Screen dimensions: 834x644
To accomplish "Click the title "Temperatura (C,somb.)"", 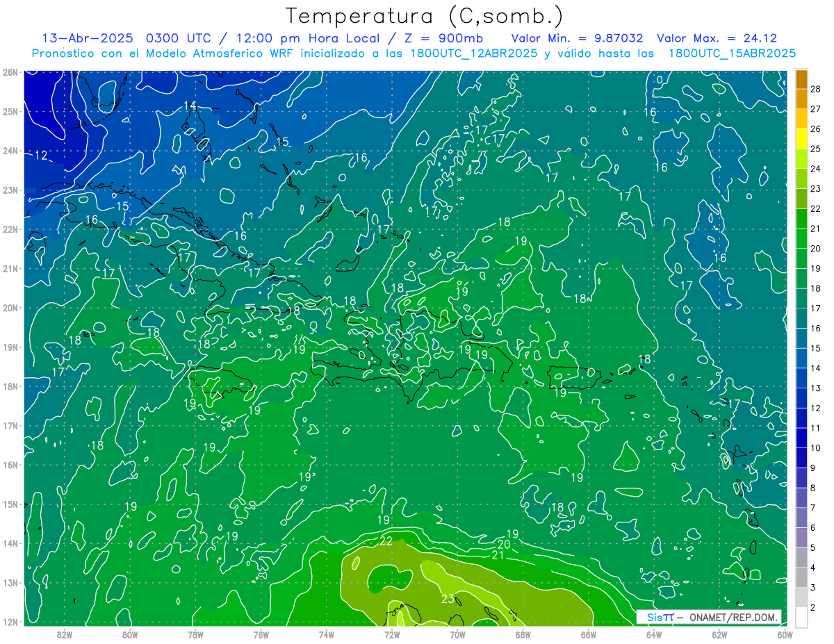I will 425,16.
